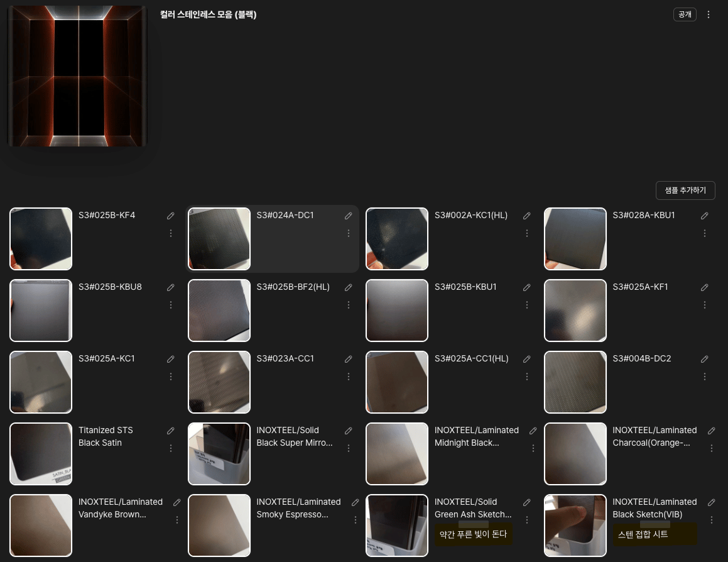728x562 pixels.
Task: Click the pencil next to INOXTEEL/Laminated Vandyke Brown
Action: (177, 502)
